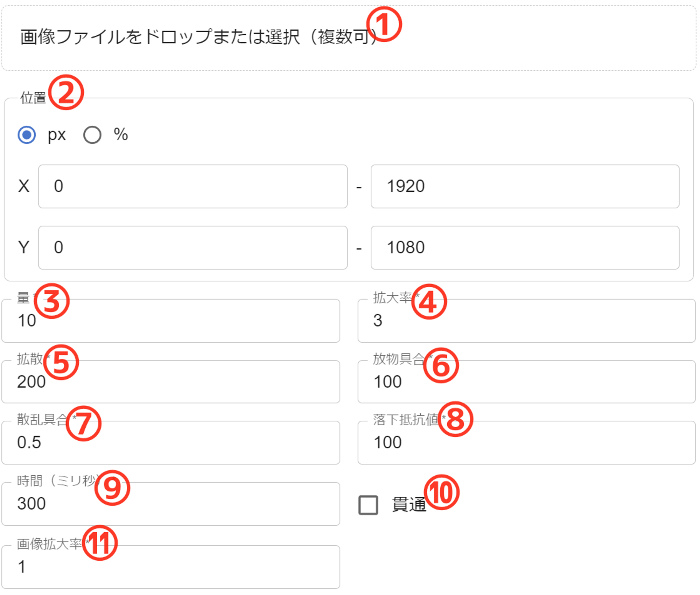The height and width of the screenshot is (595, 700).
Task: Focus the 時間（ミリ秒）input field
Action: (x=171, y=504)
